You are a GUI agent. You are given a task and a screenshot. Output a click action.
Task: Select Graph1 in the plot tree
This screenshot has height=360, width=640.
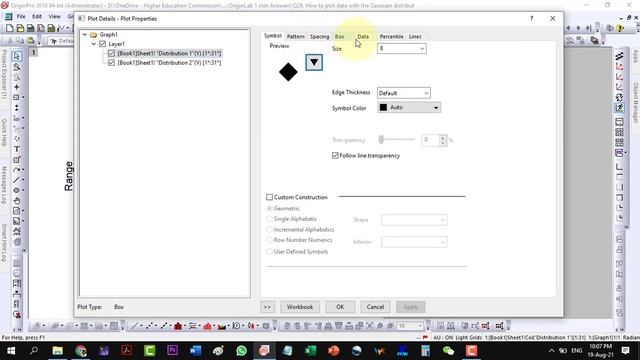click(x=109, y=35)
